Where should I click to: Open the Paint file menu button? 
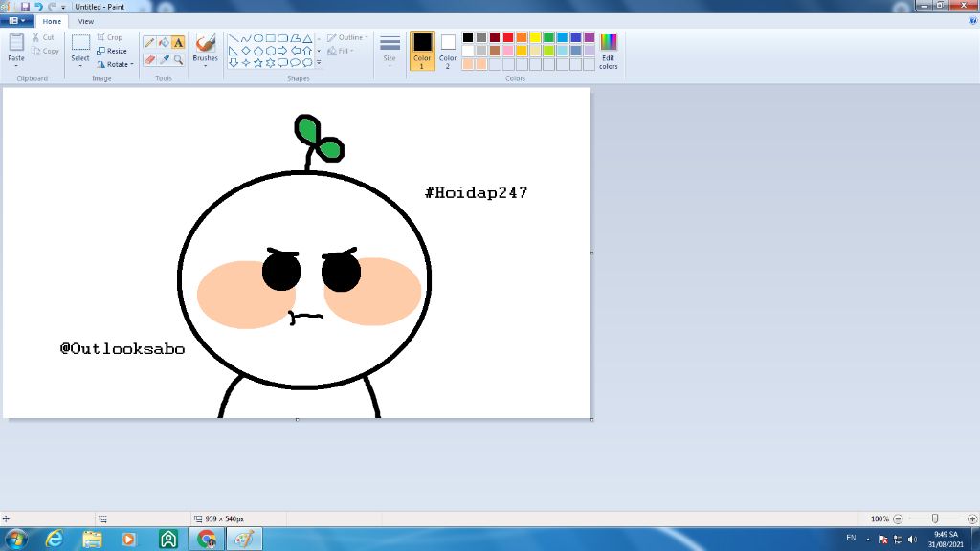tap(17, 21)
